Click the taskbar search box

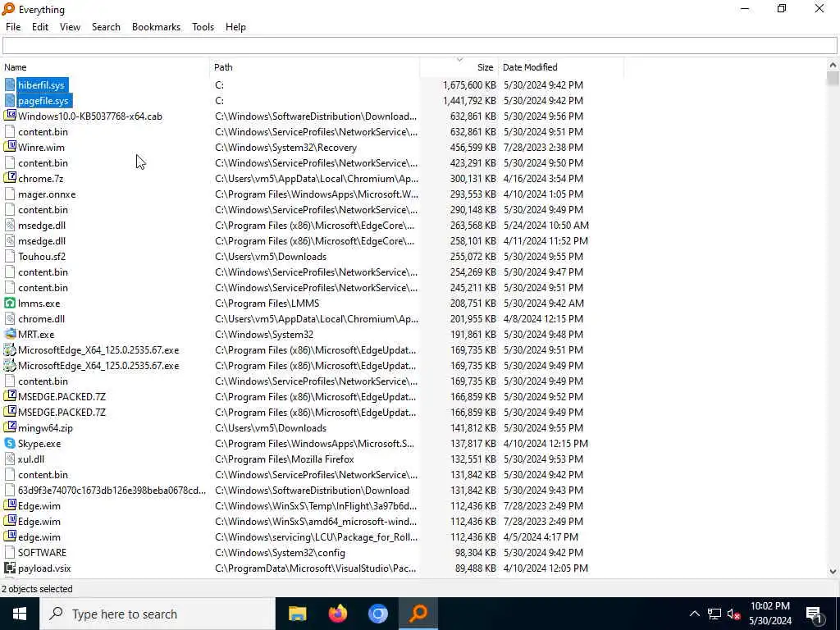pyautogui.click(x=157, y=614)
